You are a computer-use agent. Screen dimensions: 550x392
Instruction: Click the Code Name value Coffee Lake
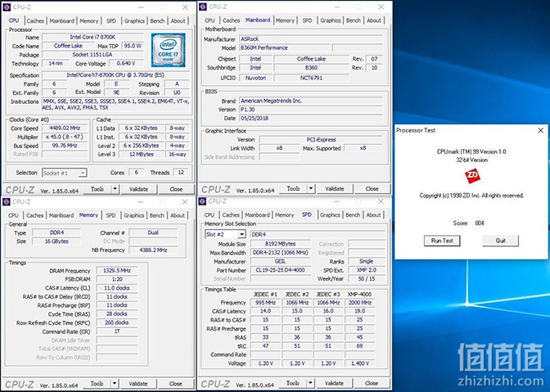[x=68, y=46]
